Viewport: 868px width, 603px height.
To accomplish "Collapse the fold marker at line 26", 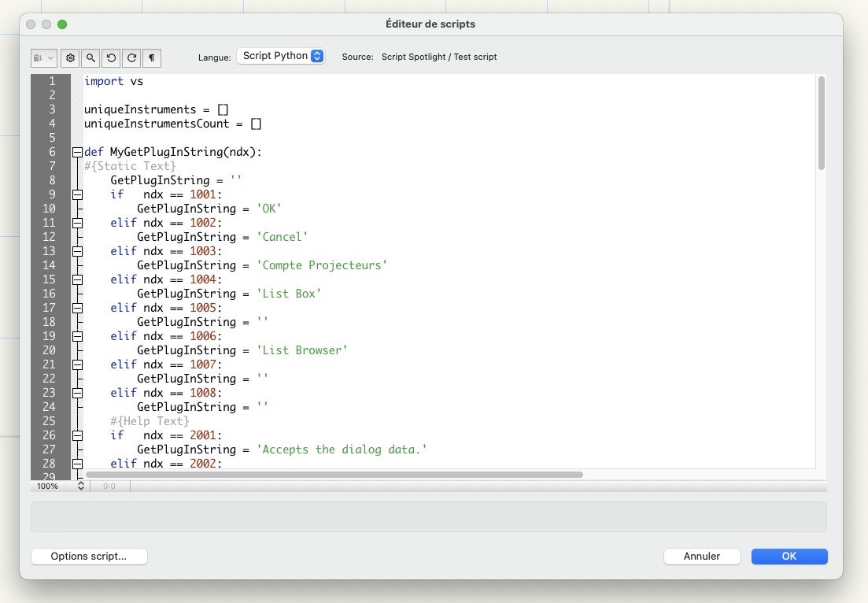I will (77, 435).
